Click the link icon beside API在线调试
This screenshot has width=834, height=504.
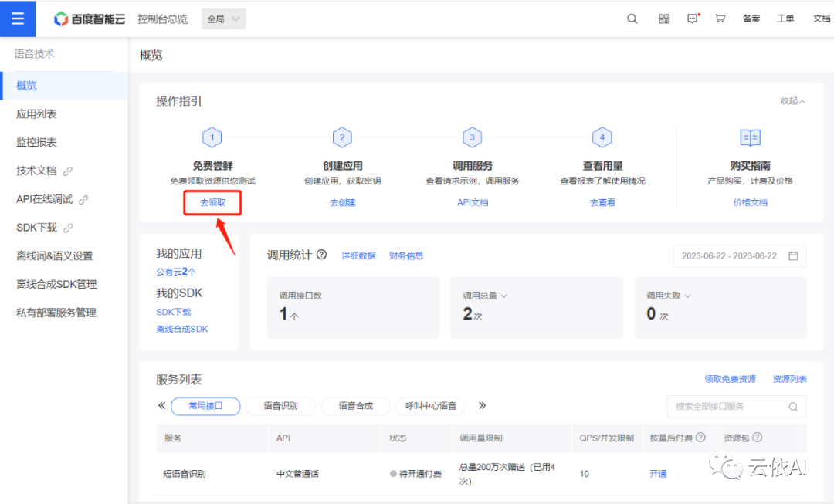tap(83, 200)
